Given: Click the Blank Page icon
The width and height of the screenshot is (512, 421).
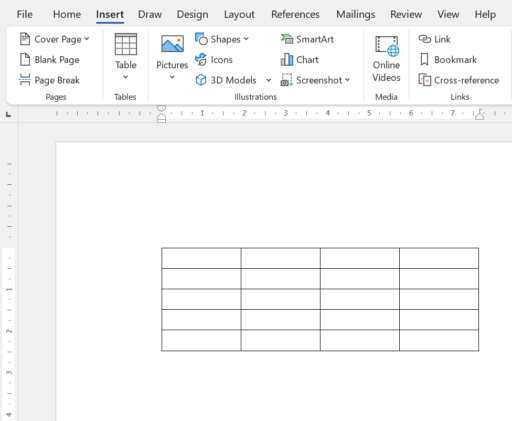Looking at the screenshot, I should tap(25, 60).
